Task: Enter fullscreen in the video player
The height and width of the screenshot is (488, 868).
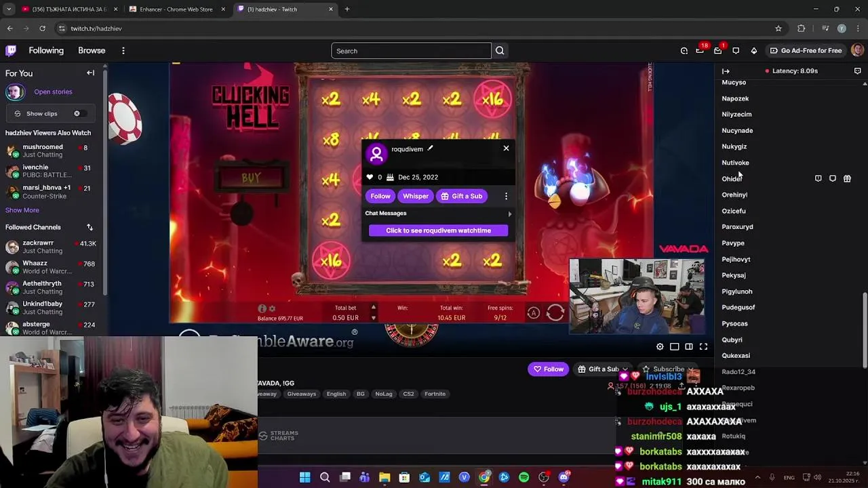Action: (x=703, y=347)
